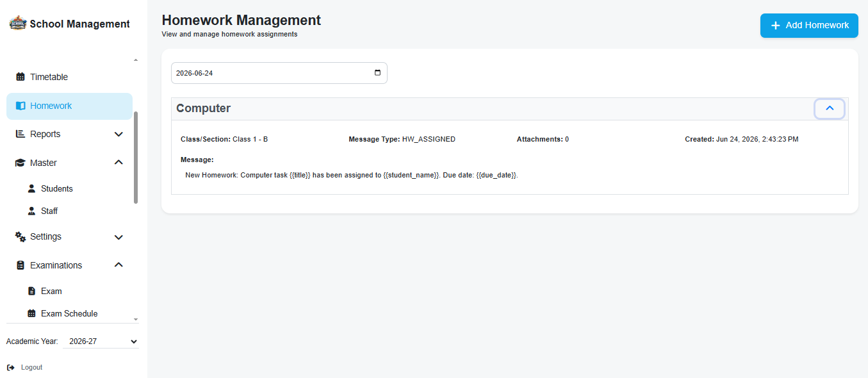The width and height of the screenshot is (868, 378).
Task: Click the Timetable calendar icon
Action: click(x=20, y=77)
